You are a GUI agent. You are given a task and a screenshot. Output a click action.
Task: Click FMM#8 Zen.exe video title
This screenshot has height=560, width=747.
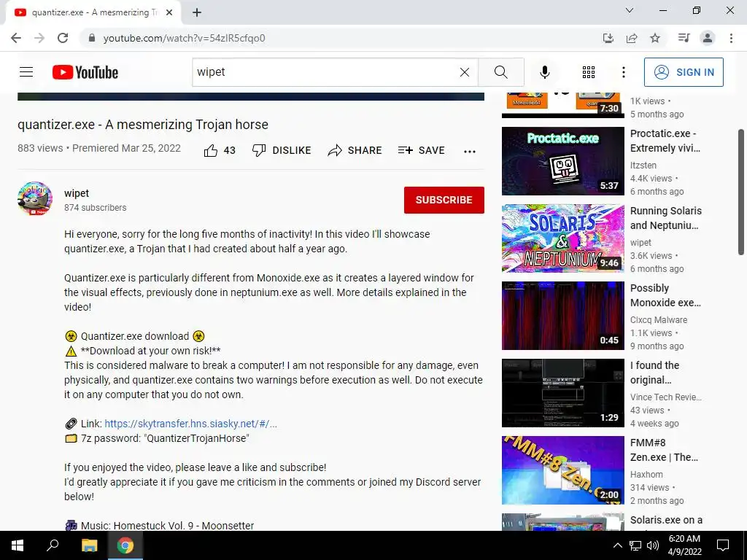point(664,450)
